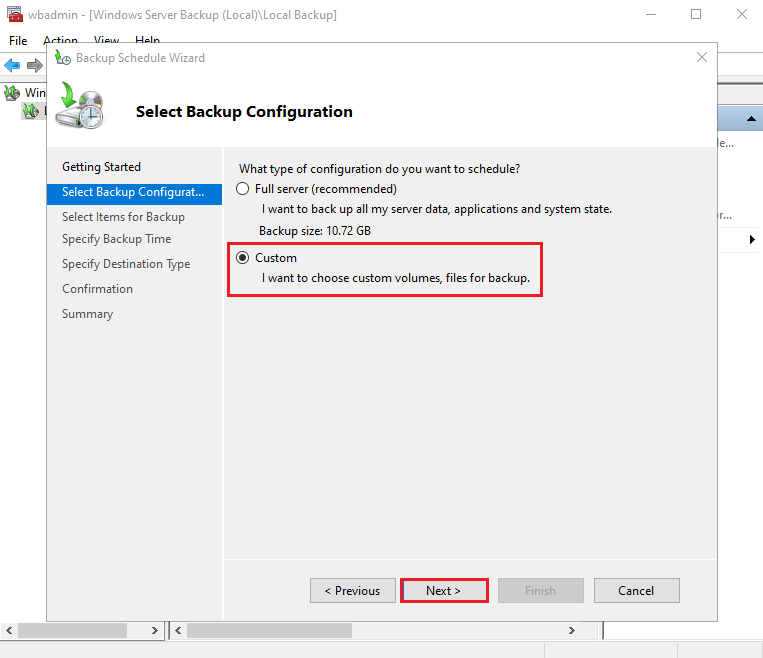Select the Local Backup tree node icon

coord(31,110)
